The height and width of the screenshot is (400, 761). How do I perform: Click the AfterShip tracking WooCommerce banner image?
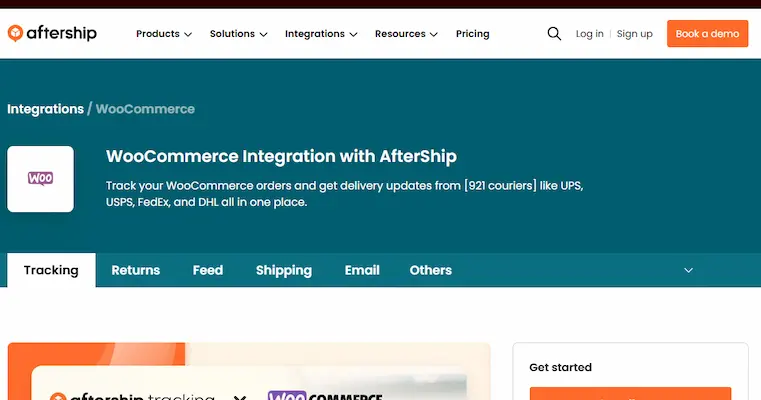[249, 385]
